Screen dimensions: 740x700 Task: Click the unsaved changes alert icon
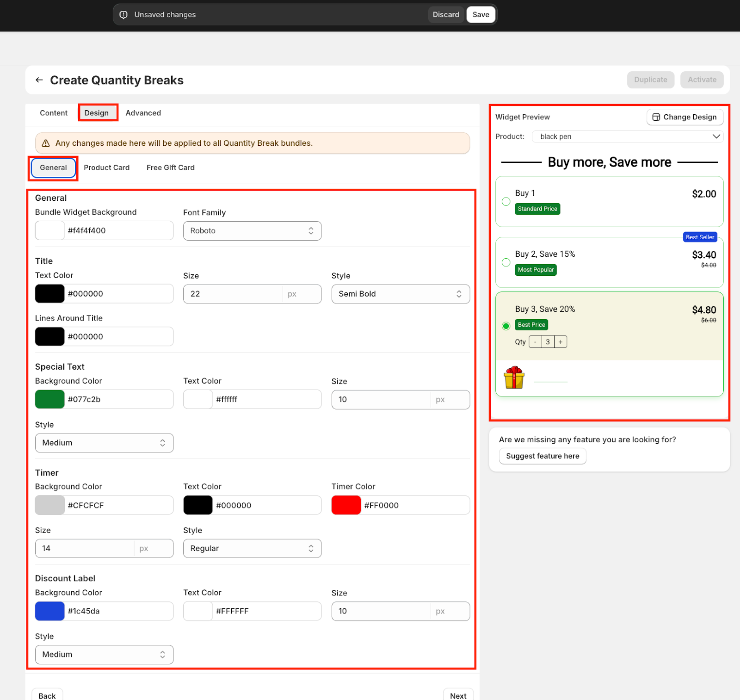tap(123, 15)
